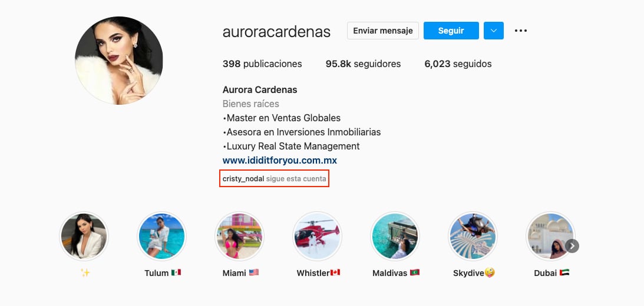644x306 pixels.
Task: Show next highlights with right chevron
Action: pos(572,246)
